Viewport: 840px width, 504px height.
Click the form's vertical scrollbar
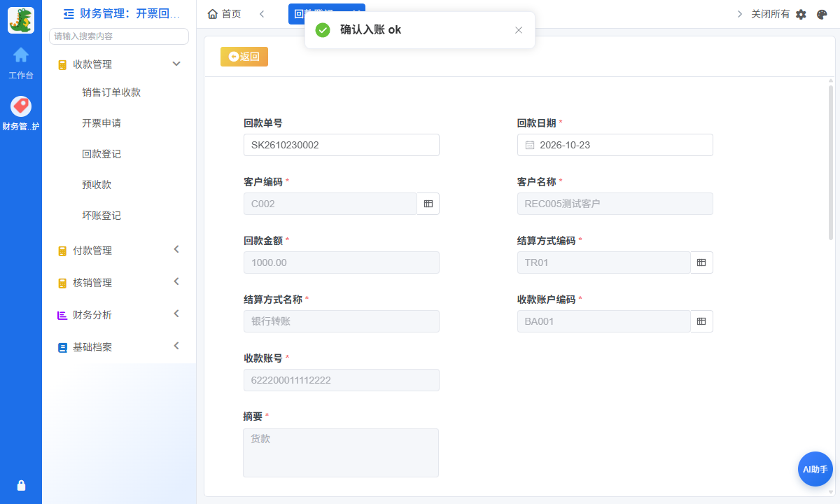tap(831, 161)
